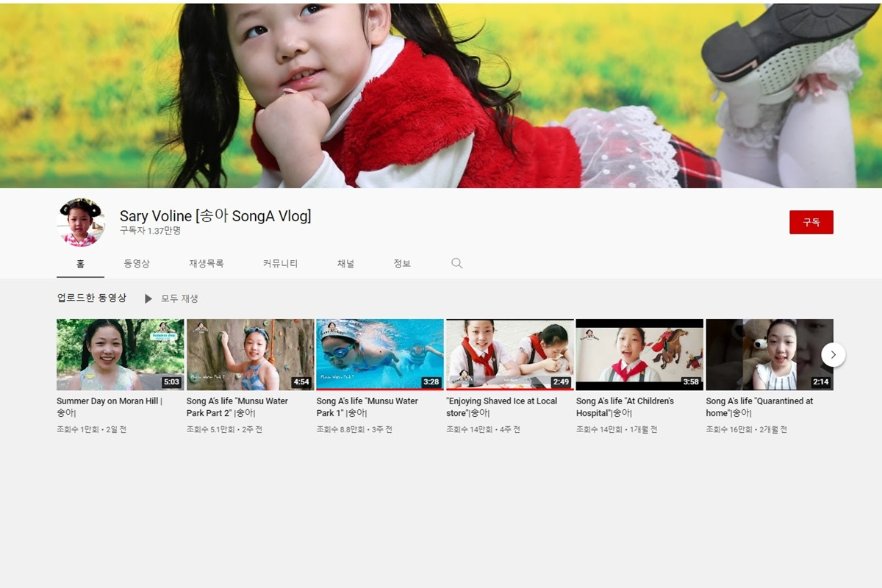Click the 4:54 duration badge
Viewport: 882px width, 588px height.
(301, 382)
